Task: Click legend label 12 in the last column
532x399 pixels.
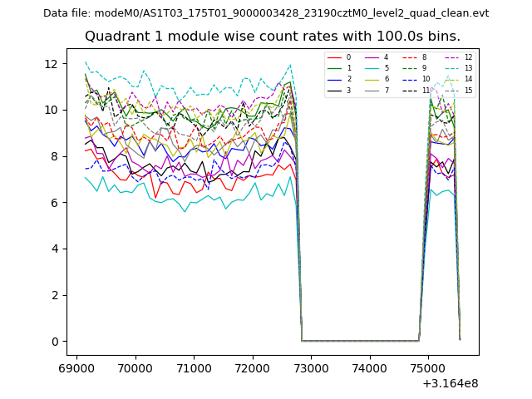Action: click(x=468, y=57)
